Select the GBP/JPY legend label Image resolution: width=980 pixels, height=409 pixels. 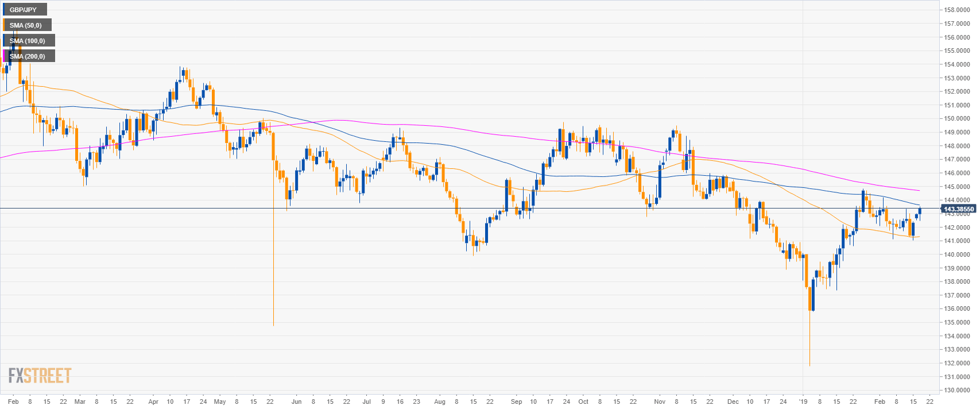click(24, 10)
